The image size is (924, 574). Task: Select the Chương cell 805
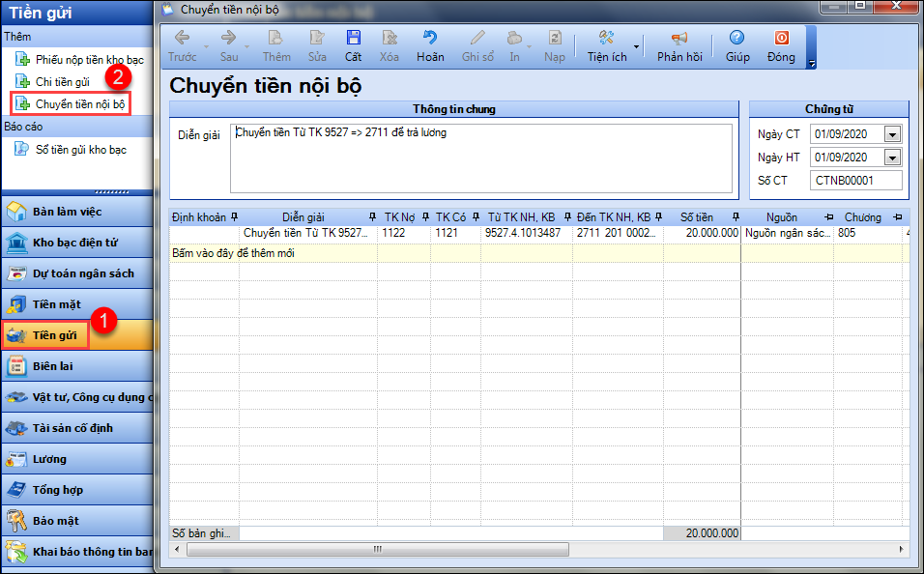click(869, 233)
